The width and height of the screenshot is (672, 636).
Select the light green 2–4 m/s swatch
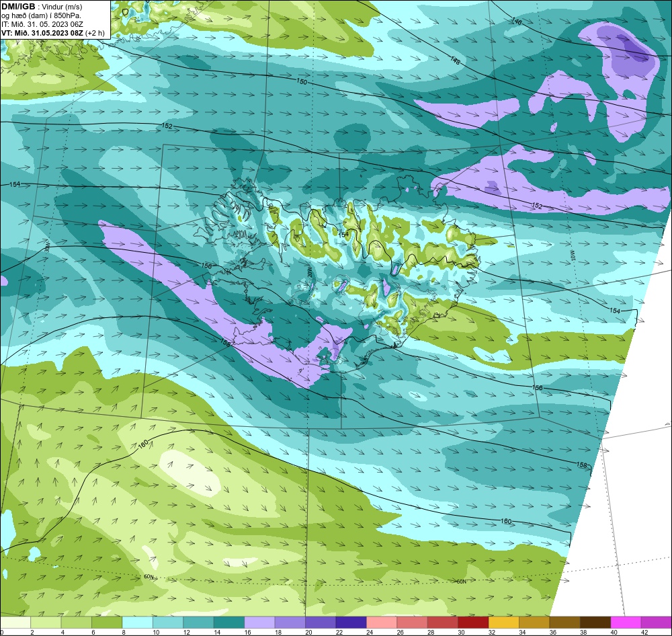tap(46, 623)
